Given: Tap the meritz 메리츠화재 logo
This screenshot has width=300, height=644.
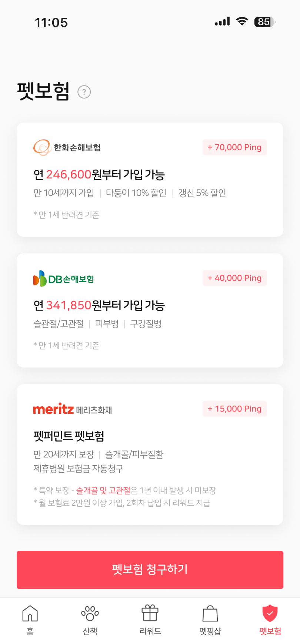Looking at the screenshot, I should tap(73, 409).
